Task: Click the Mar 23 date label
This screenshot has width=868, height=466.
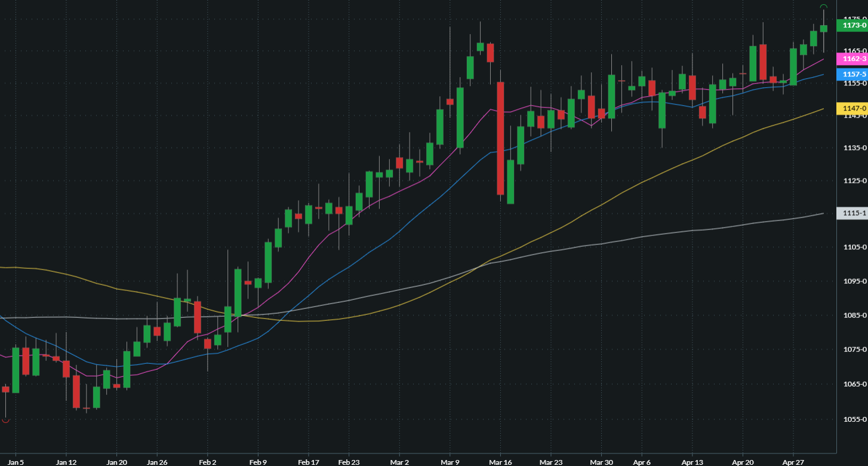Action: 550,461
